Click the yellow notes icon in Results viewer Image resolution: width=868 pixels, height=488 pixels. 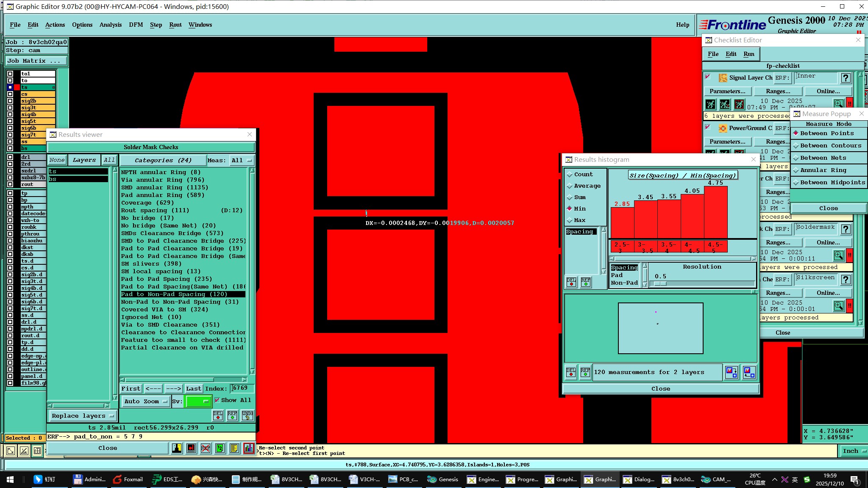[234, 448]
